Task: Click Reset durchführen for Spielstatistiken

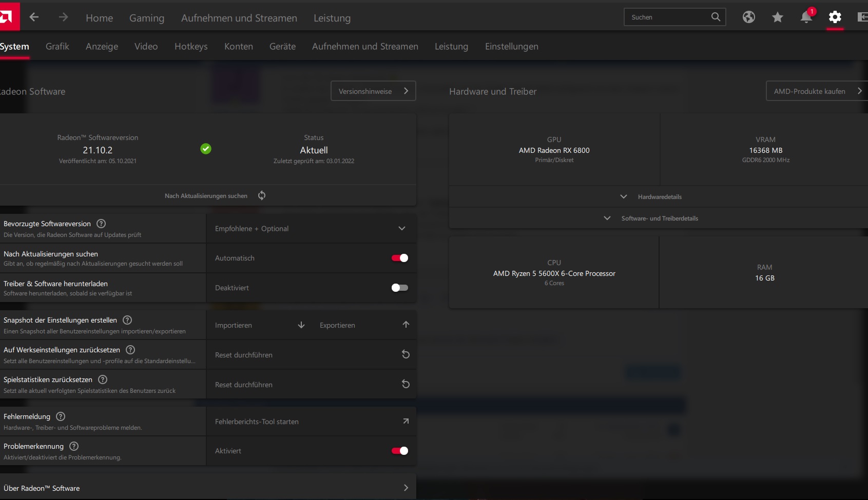Action: [x=244, y=385]
